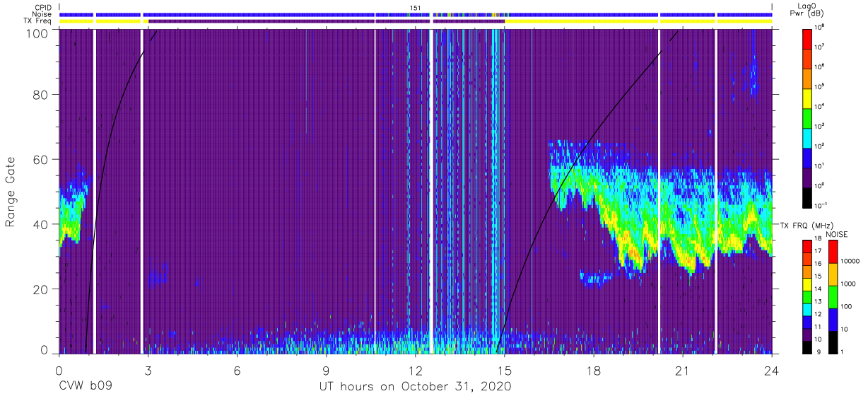Click the 'Pwr (dB)' colorbar title
Viewport: 868px width, 401px height.
pyautogui.click(x=807, y=13)
